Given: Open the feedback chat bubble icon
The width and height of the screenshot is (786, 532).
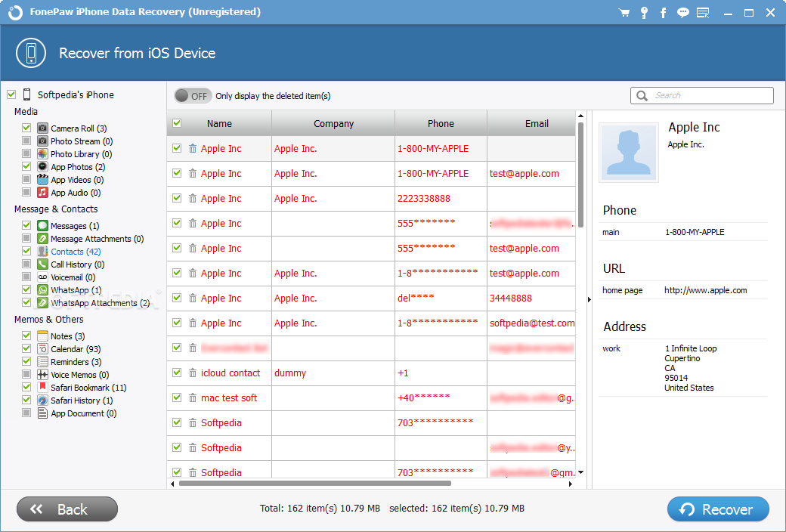Looking at the screenshot, I should [682, 13].
